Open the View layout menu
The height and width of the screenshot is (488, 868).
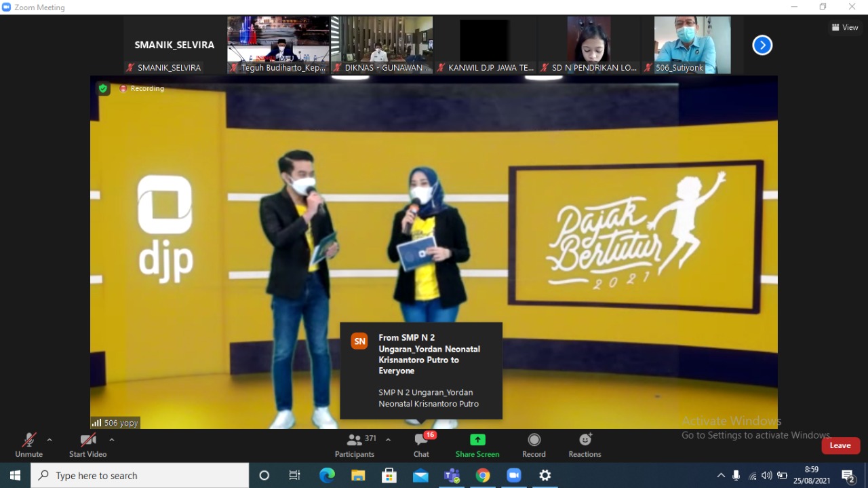click(845, 28)
